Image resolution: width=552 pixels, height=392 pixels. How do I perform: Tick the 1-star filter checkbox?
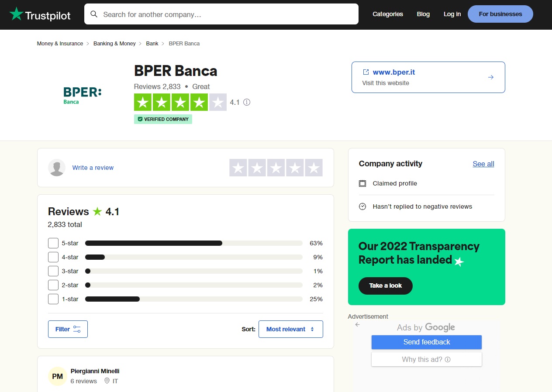[53, 299]
